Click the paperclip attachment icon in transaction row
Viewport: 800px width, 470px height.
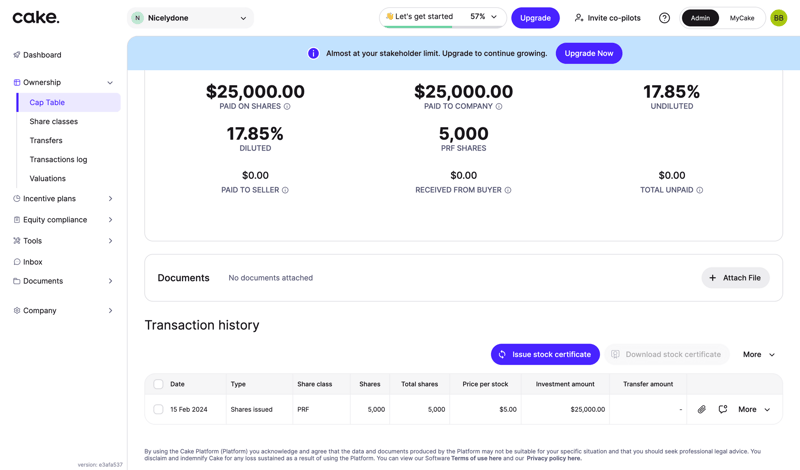pyautogui.click(x=701, y=409)
